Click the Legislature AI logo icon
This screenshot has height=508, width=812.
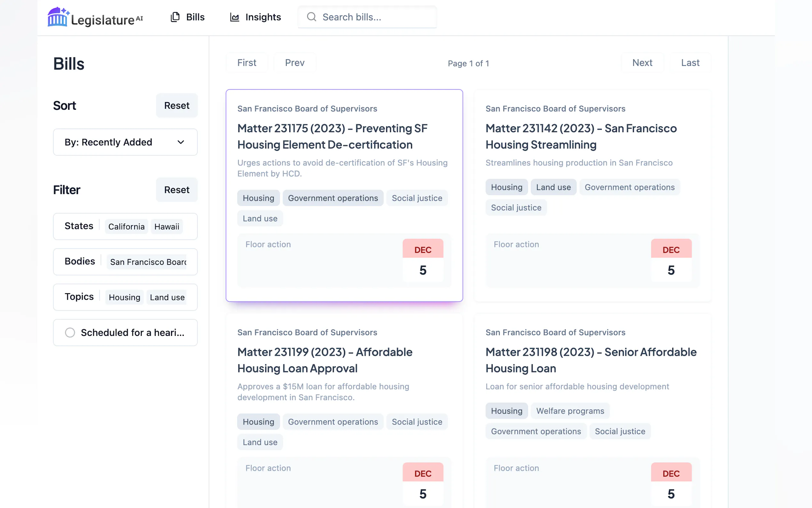(x=58, y=17)
